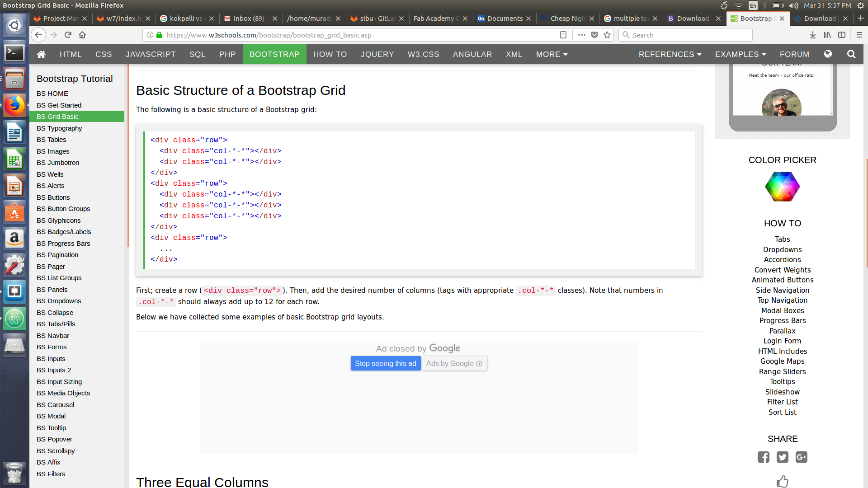This screenshot has height=488, width=868.
Task: Open the Firefox hamburger menu
Action: click(859, 35)
